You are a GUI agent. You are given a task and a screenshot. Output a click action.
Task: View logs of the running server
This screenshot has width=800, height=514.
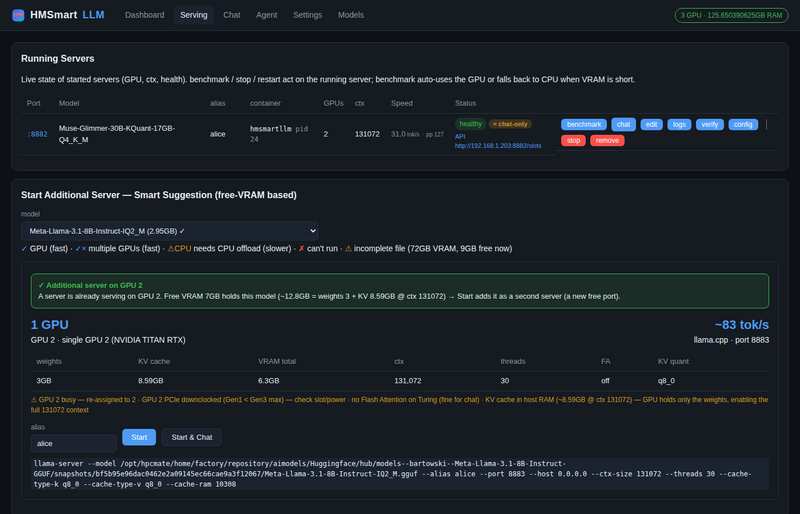click(x=679, y=124)
